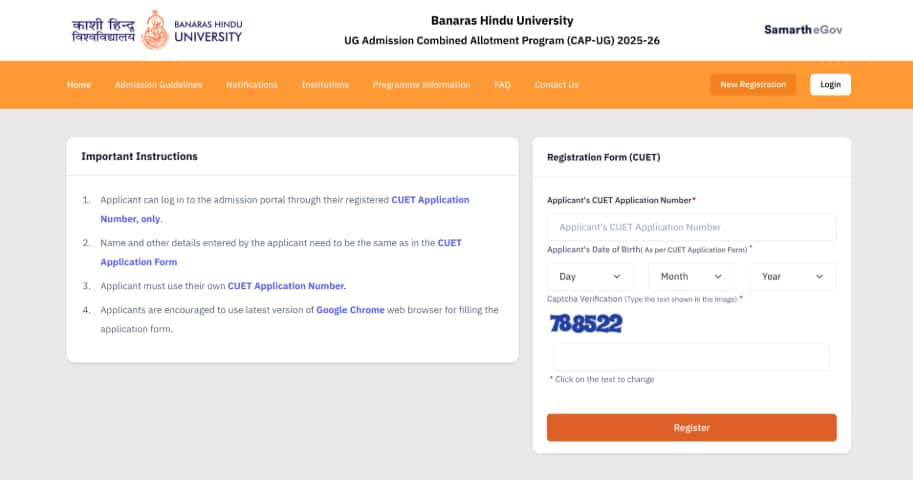
Task: Click '* Click on the text to change' note
Action: (x=601, y=379)
